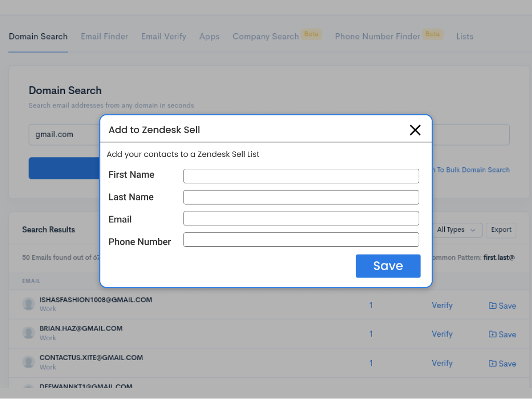
Task: Select the Phone Number Finder tab
Action: click(x=378, y=36)
